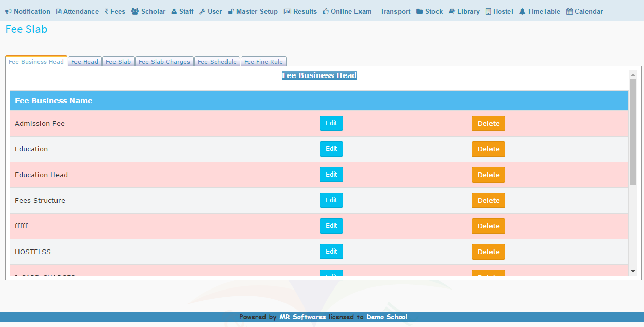Select the Fee Fine Rule tab

click(263, 62)
